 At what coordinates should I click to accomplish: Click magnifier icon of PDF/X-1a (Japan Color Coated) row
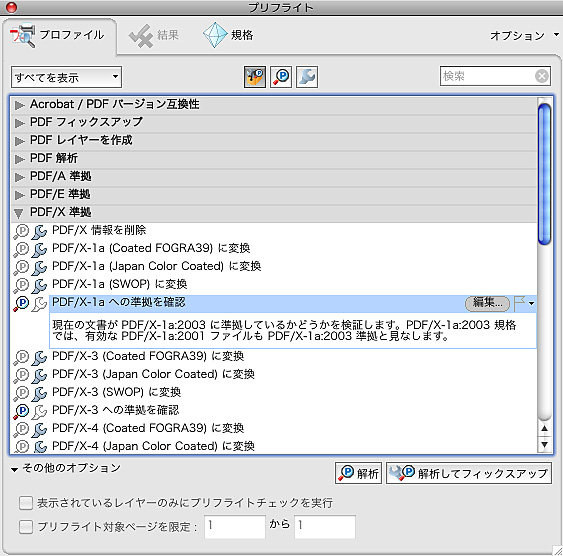point(21,267)
